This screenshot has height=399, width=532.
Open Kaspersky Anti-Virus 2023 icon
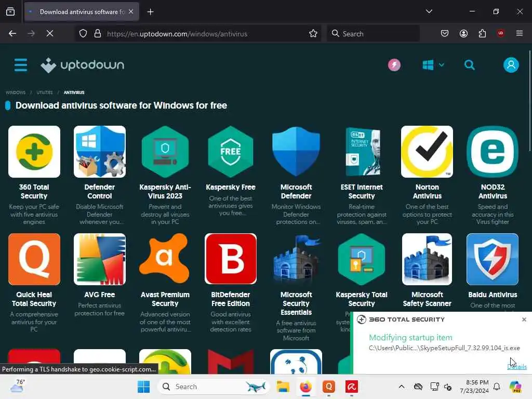coord(165,152)
